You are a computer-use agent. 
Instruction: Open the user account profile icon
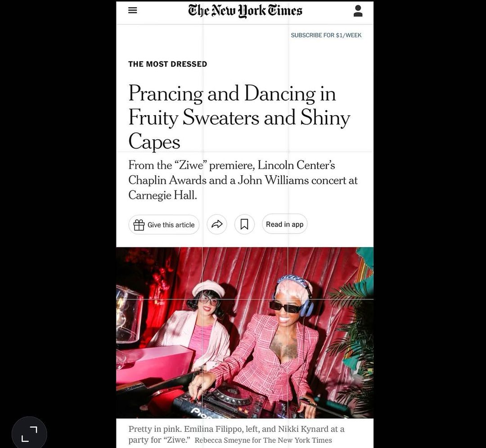click(x=358, y=11)
